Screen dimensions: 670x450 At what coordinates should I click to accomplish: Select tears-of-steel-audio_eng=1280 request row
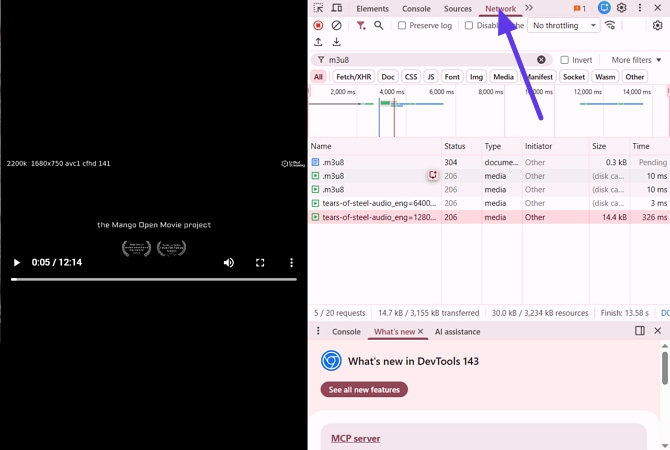pos(489,217)
